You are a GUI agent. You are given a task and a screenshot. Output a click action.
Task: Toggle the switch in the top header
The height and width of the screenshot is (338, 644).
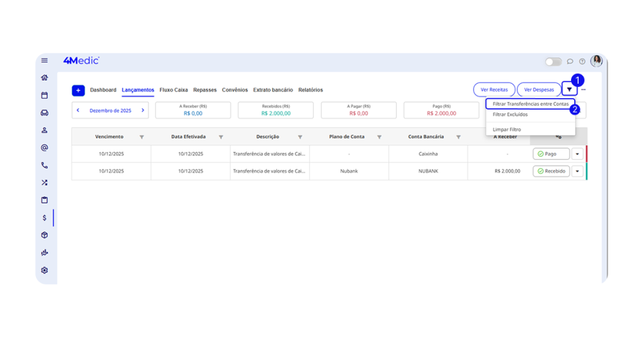[553, 62]
